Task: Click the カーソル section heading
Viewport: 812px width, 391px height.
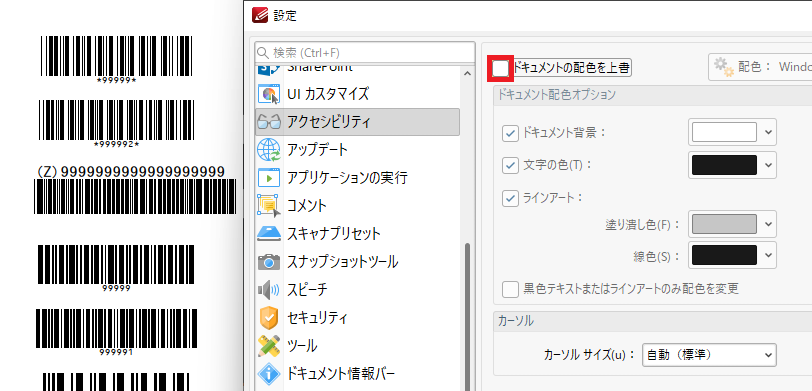Action: 516,321
